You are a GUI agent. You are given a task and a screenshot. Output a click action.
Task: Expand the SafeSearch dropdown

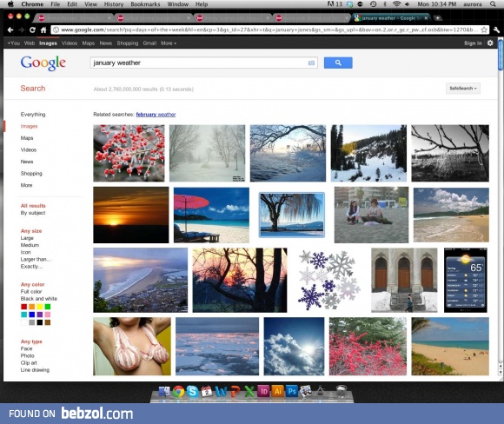click(x=463, y=88)
